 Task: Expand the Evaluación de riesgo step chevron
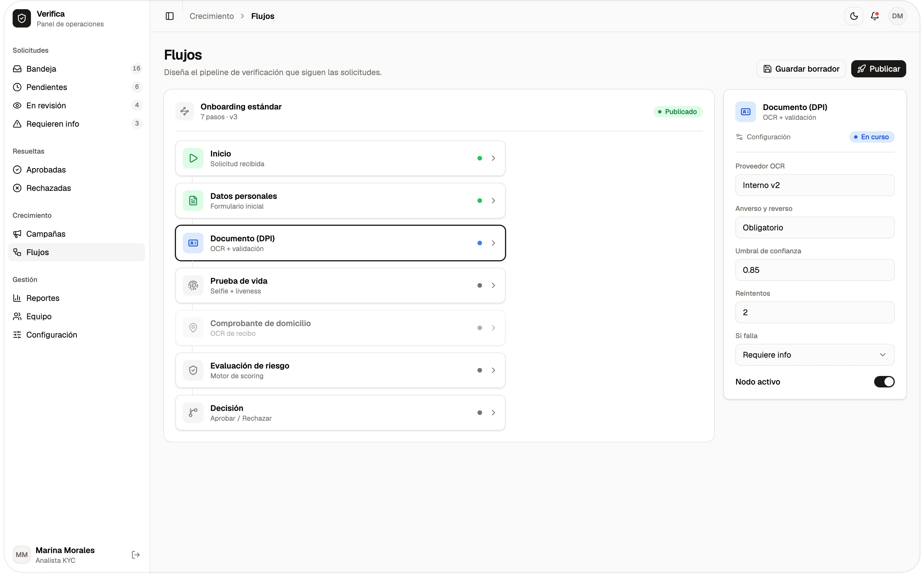point(493,371)
